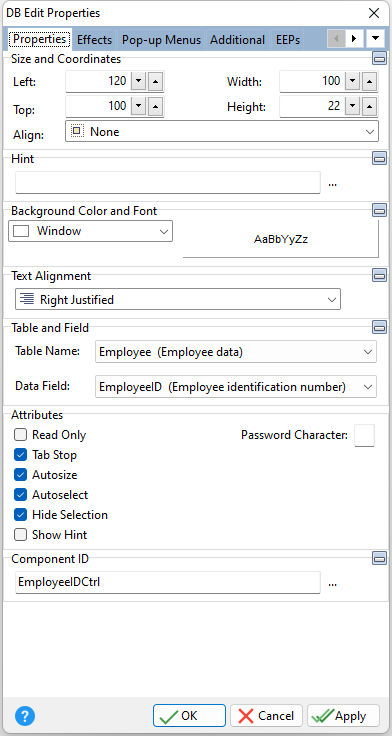Open the Component ID ellipsis button
Screen dimensions: 392x736
coord(332,583)
